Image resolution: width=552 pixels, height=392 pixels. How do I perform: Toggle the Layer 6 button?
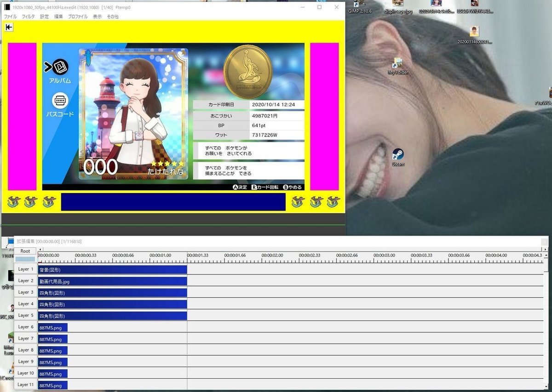[26, 327]
